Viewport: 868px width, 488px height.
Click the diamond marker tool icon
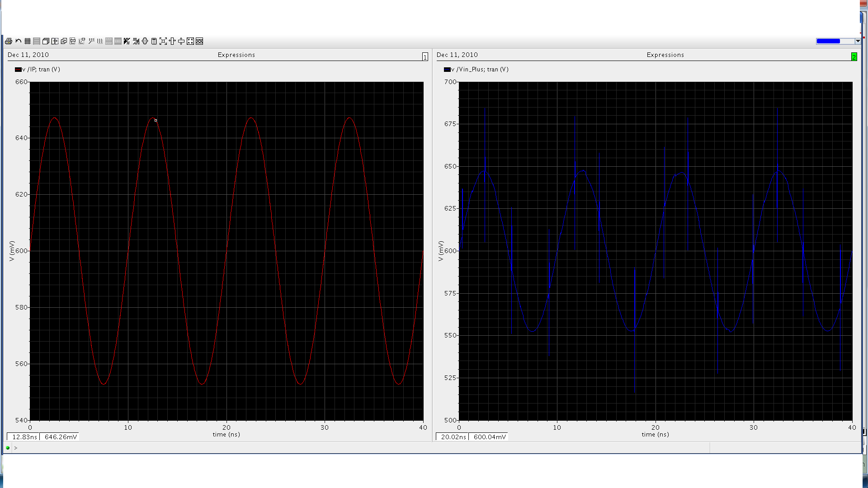(145, 41)
